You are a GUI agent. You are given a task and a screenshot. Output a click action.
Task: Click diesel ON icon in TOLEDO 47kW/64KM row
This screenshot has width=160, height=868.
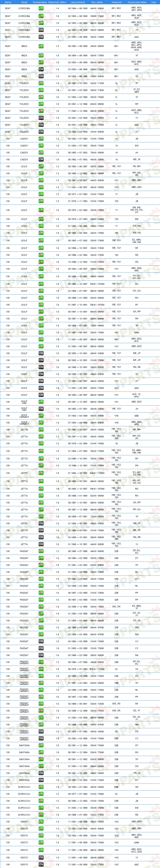pyautogui.click(x=41, y=132)
